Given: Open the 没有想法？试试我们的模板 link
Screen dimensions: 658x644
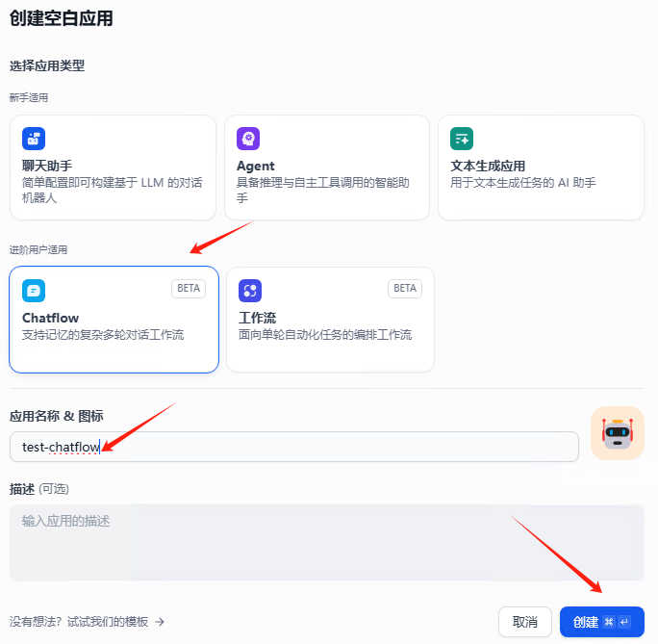Looking at the screenshot, I should tap(80, 622).
